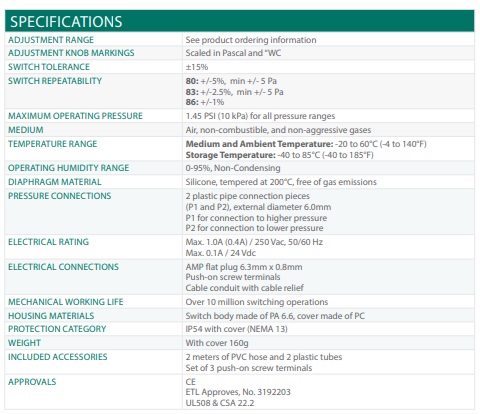Click 'P2 for connection to lower pressure'
This screenshot has height=414, width=480.
(254, 228)
